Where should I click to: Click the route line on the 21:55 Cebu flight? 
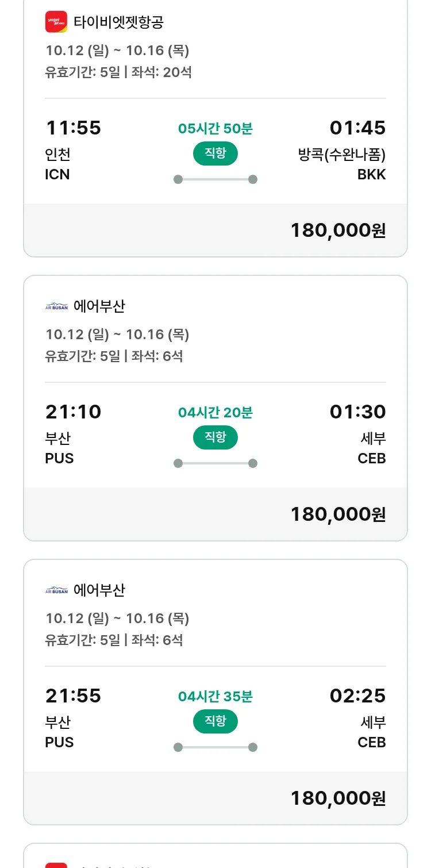click(x=215, y=747)
